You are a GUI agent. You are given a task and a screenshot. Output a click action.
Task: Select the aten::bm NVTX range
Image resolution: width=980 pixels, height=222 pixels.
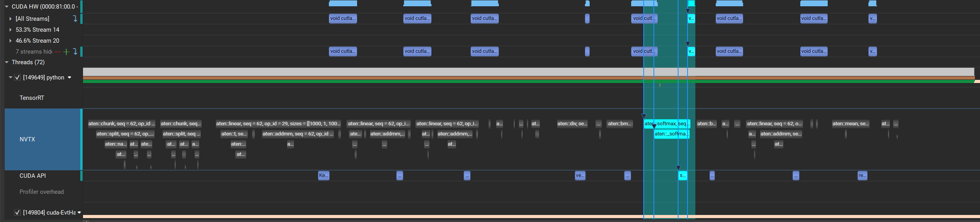coord(620,124)
